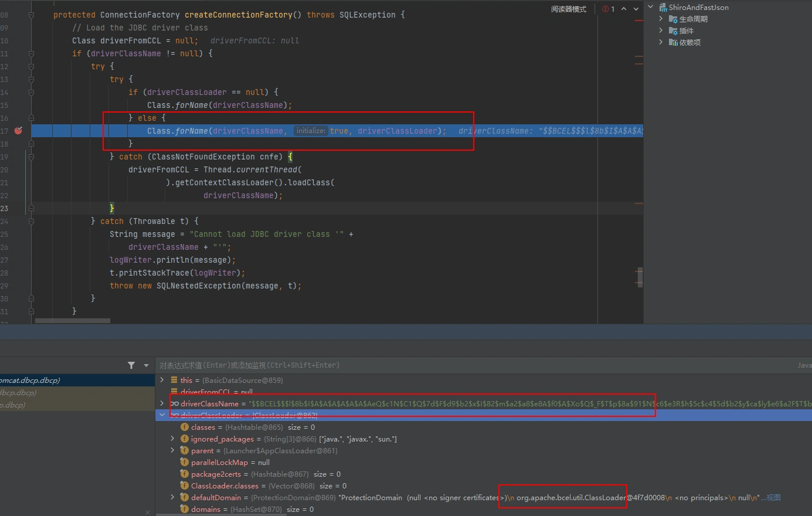
Task: Click the watch glasses icon beside driverClassName
Action: click(174, 403)
